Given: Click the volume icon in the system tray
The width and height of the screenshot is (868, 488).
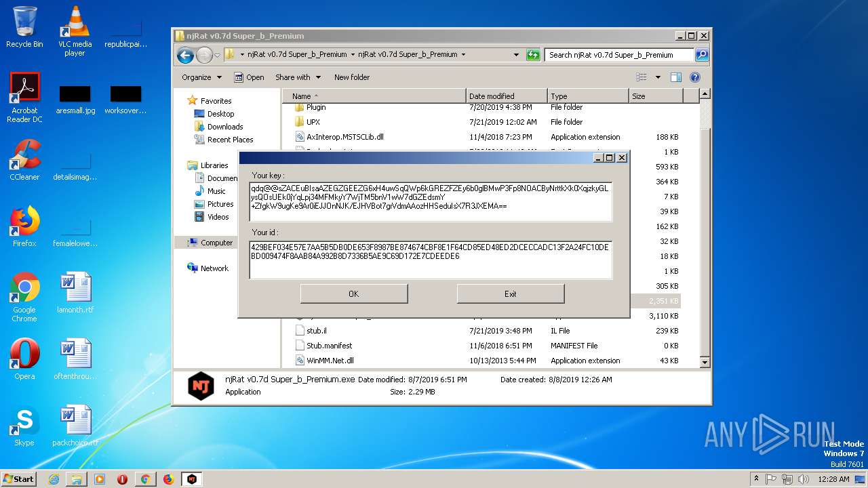Looking at the screenshot, I should click(x=804, y=479).
